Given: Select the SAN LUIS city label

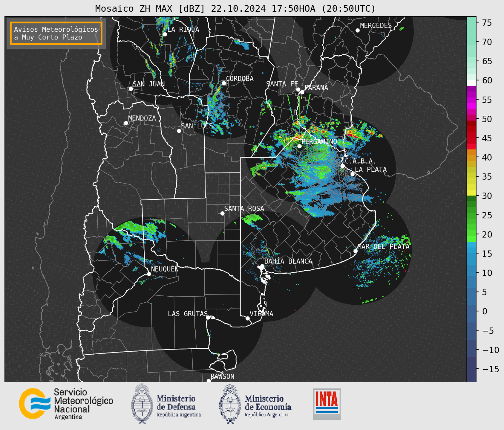Looking at the screenshot, I should [197, 126].
